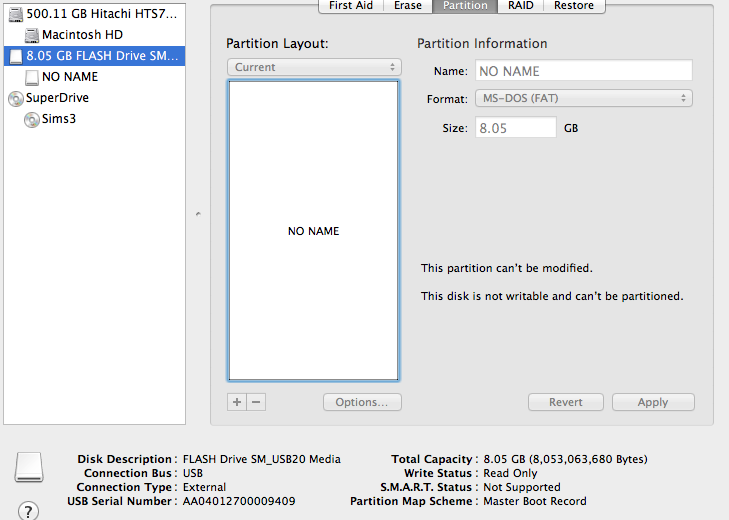This screenshot has width=729, height=520.
Task: Click the SuperDrive optical drive icon
Action: (16, 98)
